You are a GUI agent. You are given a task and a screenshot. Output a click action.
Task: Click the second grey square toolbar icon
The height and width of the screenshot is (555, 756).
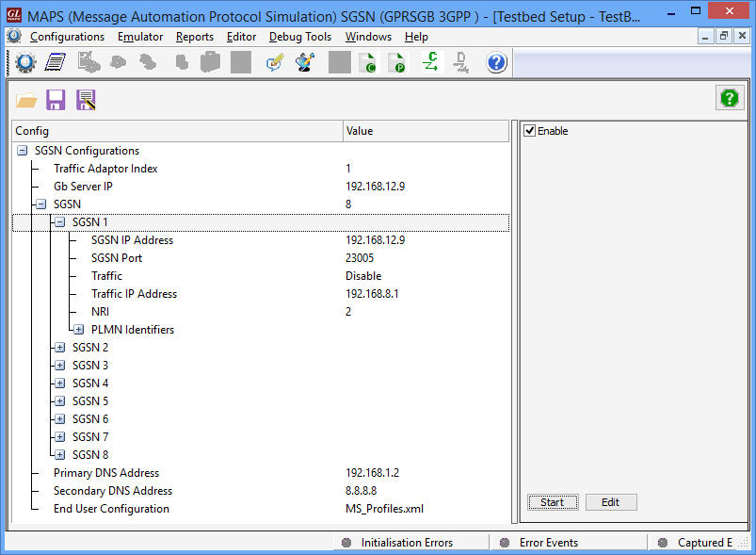click(340, 63)
